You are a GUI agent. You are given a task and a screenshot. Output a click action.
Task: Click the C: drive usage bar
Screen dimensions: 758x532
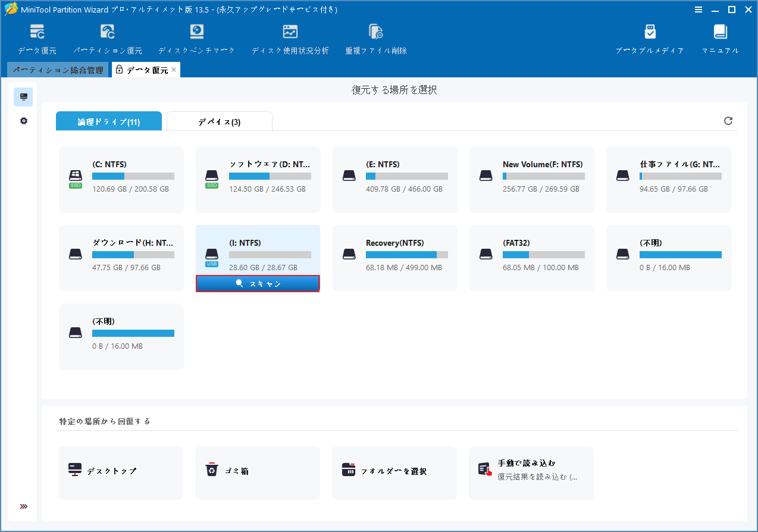133,176
